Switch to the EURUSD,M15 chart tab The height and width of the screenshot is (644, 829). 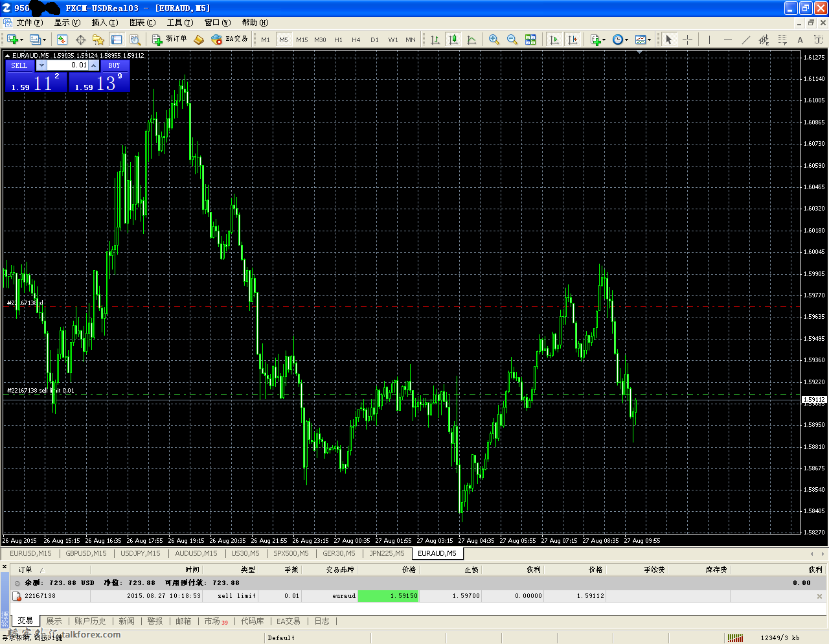(x=30, y=553)
